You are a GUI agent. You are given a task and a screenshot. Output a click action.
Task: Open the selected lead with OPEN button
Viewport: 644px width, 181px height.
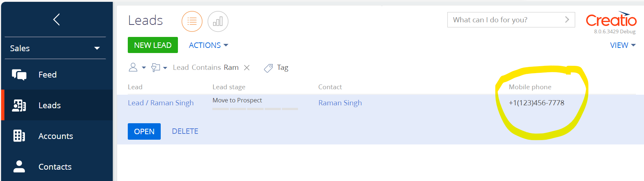tap(144, 131)
